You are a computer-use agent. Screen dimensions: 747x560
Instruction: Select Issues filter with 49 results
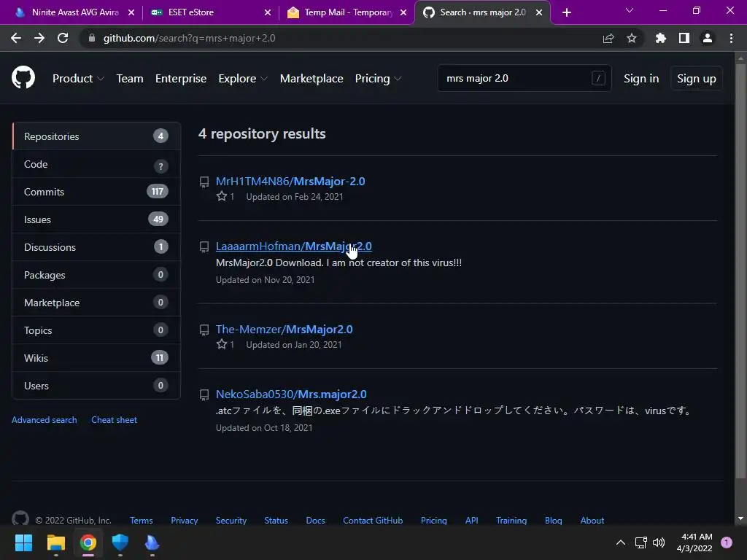(x=96, y=219)
